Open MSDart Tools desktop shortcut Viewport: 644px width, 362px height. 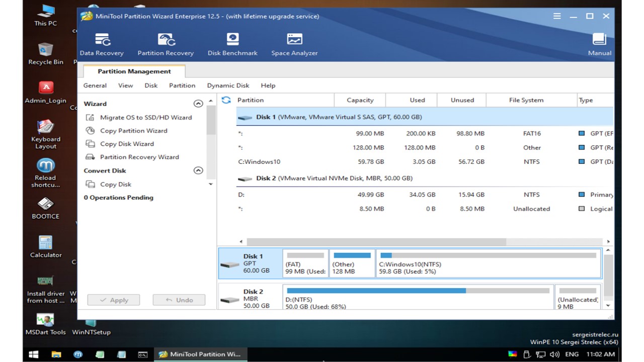point(46,324)
